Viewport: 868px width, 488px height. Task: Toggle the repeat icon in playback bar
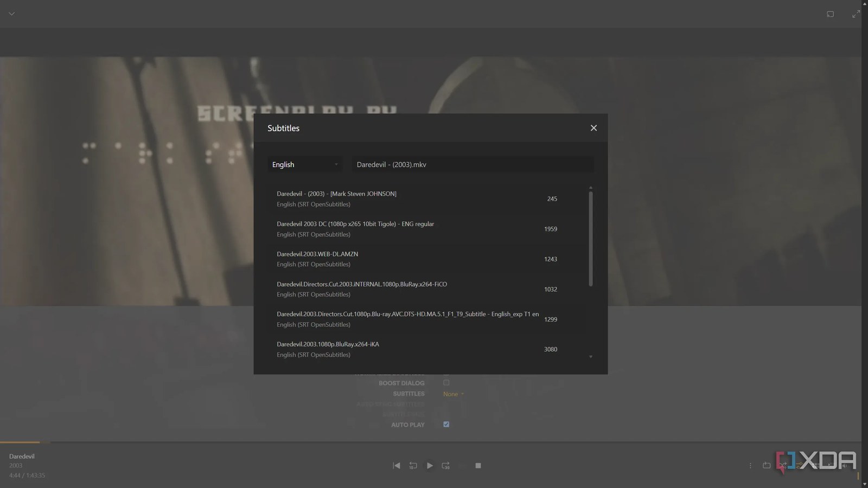(x=767, y=466)
